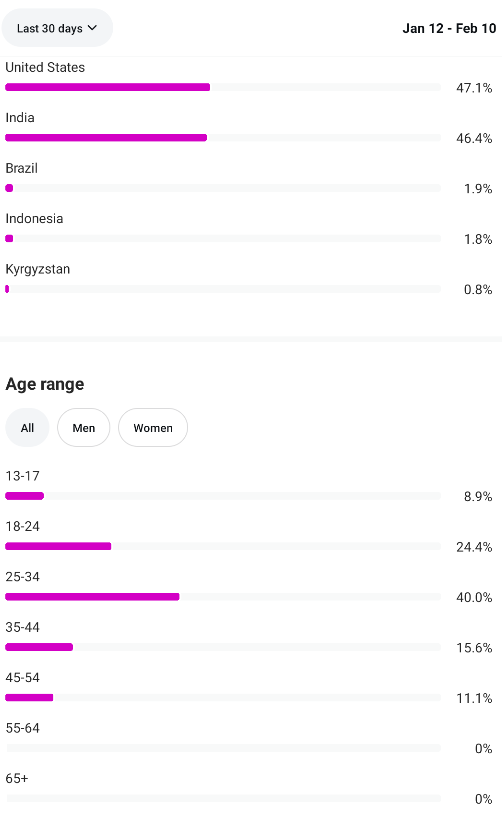Click the United States percentage bar
The width and height of the screenshot is (502, 813).
[107, 87]
